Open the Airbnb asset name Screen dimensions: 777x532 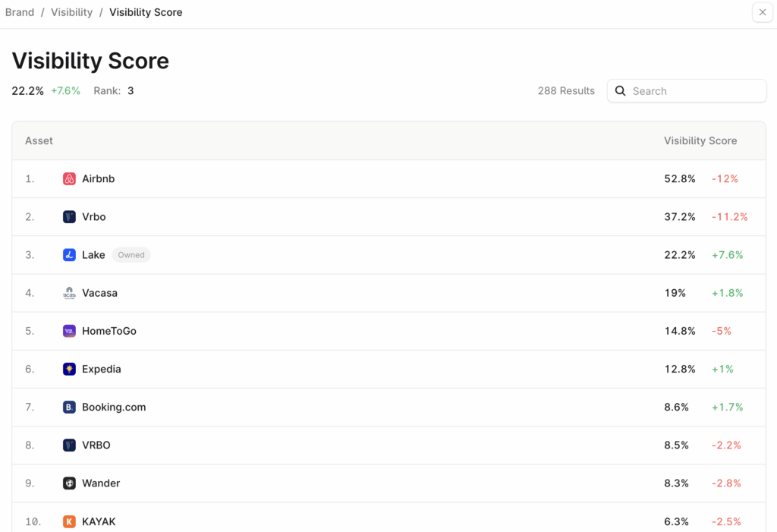(x=98, y=179)
